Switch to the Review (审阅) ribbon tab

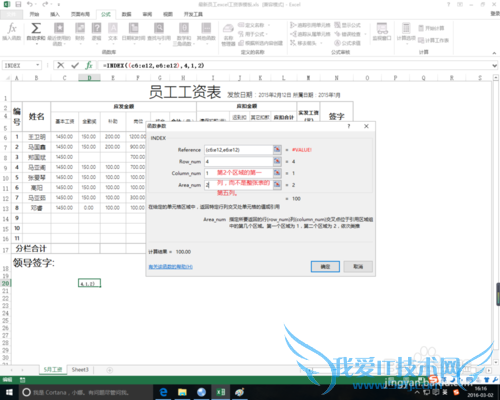tap(147, 14)
